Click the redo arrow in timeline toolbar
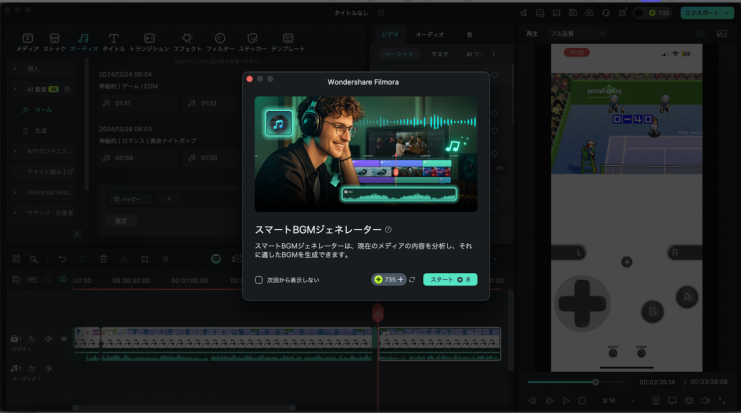 83,259
